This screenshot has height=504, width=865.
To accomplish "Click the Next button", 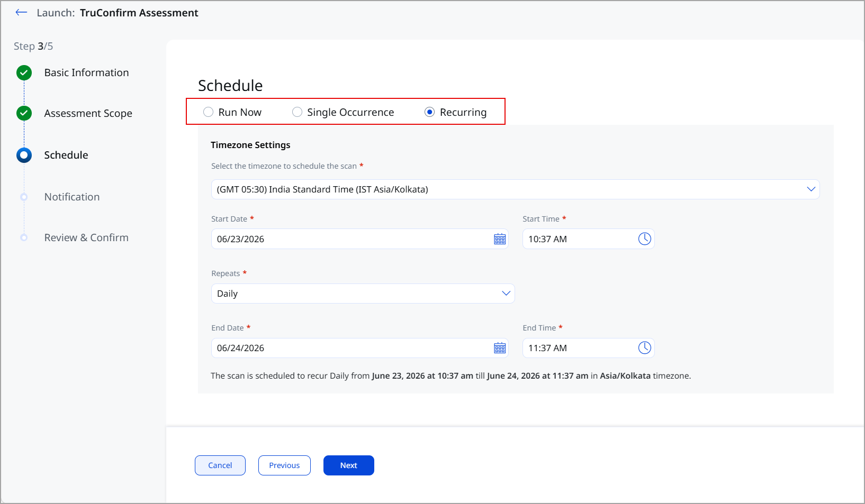I will (x=349, y=465).
